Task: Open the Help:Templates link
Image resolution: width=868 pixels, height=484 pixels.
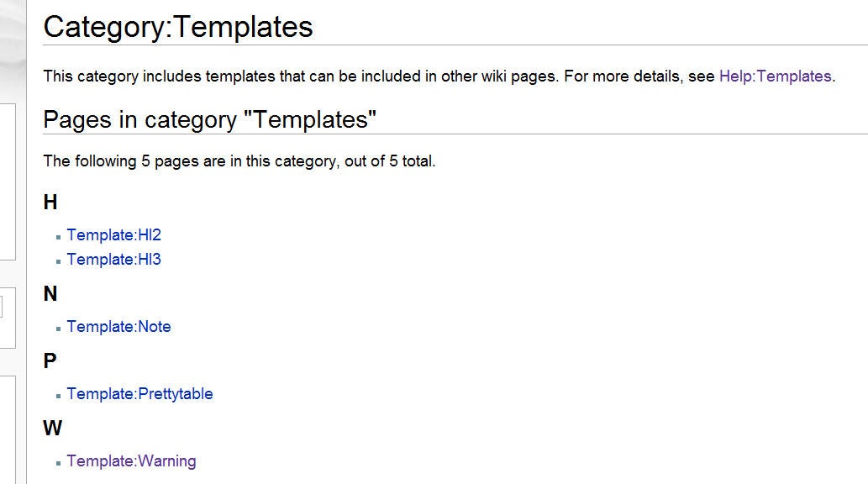Action: [x=775, y=76]
